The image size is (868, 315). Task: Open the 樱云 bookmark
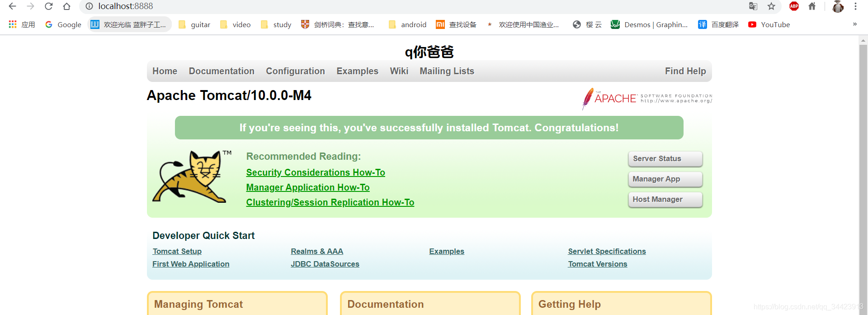click(587, 24)
